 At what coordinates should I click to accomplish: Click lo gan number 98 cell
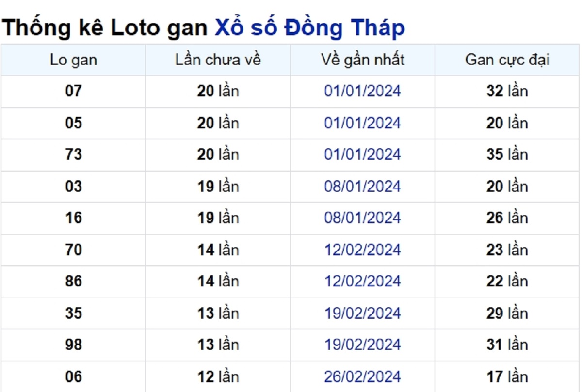pyautogui.click(x=73, y=345)
